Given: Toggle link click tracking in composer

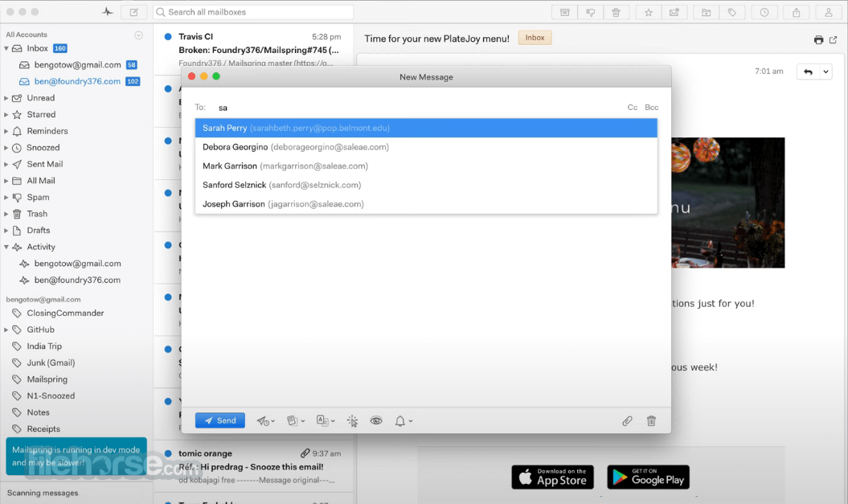Looking at the screenshot, I should 353,420.
